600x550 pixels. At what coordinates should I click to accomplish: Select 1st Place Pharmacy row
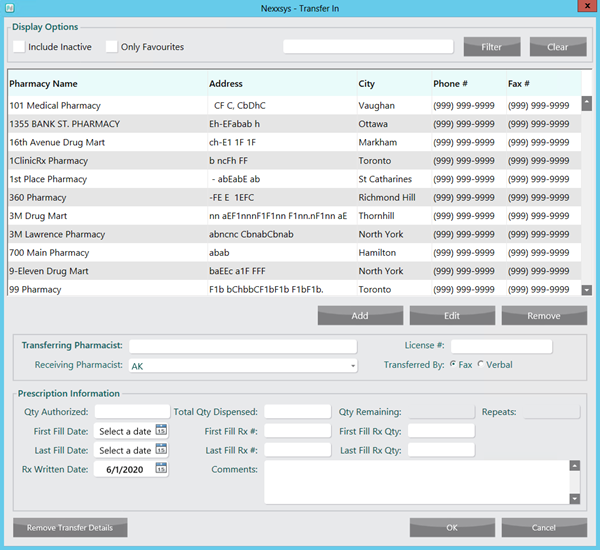[x=294, y=179]
